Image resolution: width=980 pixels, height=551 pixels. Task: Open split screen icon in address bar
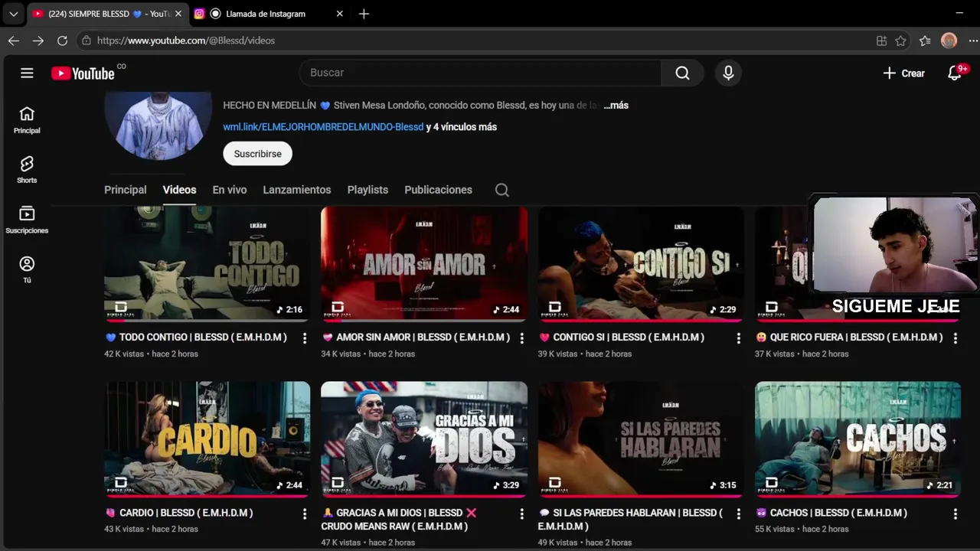click(x=881, y=41)
